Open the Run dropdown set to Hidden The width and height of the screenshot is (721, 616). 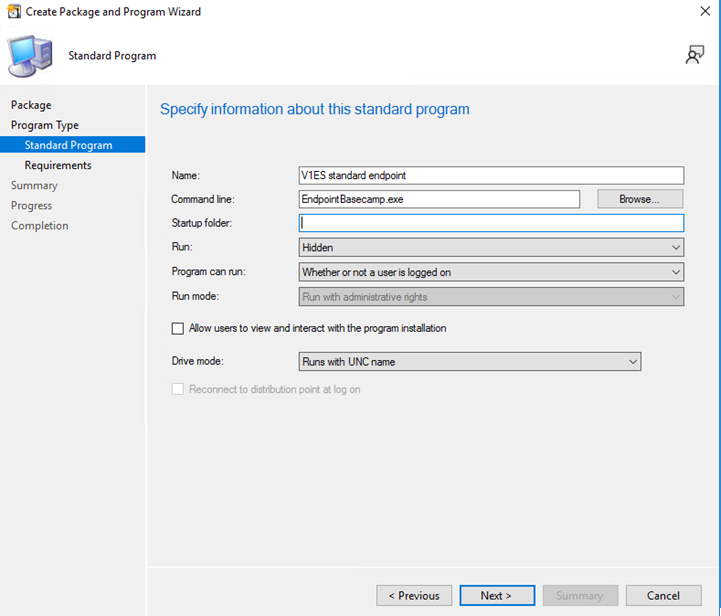(491, 247)
